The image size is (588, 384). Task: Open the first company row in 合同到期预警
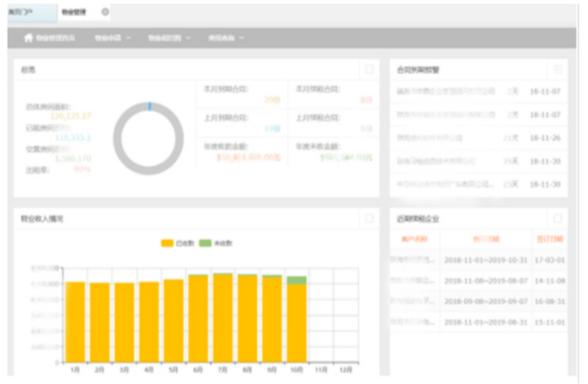(x=479, y=92)
